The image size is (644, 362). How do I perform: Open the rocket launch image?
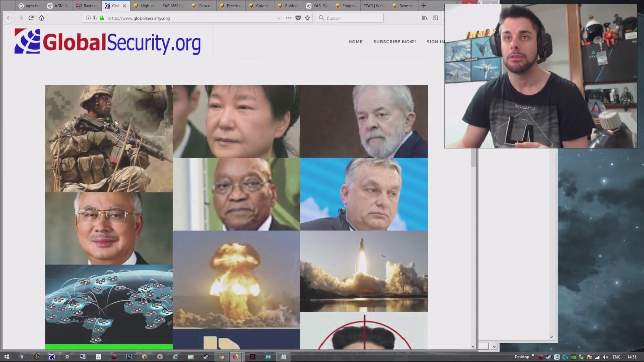pyautogui.click(x=364, y=271)
